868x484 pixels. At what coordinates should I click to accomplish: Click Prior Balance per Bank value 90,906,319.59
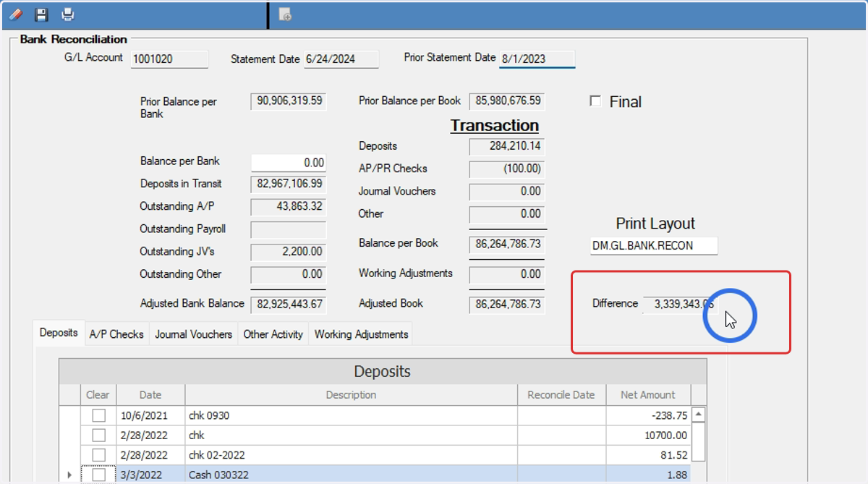click(289, 102)
